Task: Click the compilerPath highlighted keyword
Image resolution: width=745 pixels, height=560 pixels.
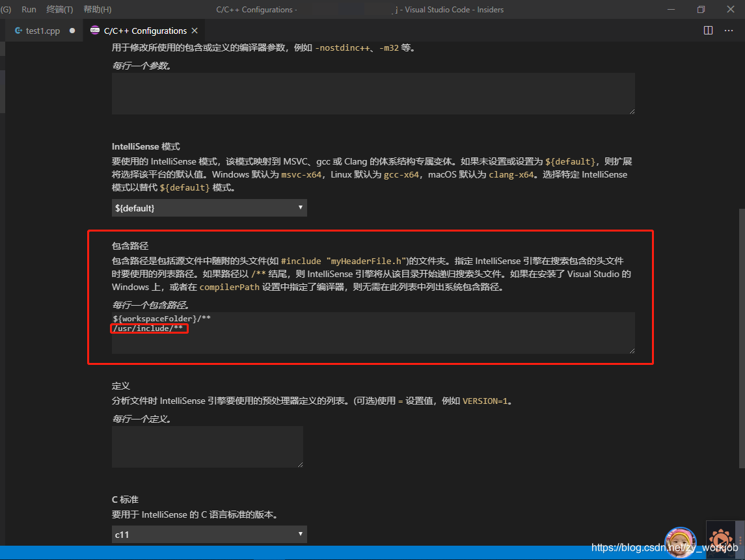Action: tap(230, 287)
